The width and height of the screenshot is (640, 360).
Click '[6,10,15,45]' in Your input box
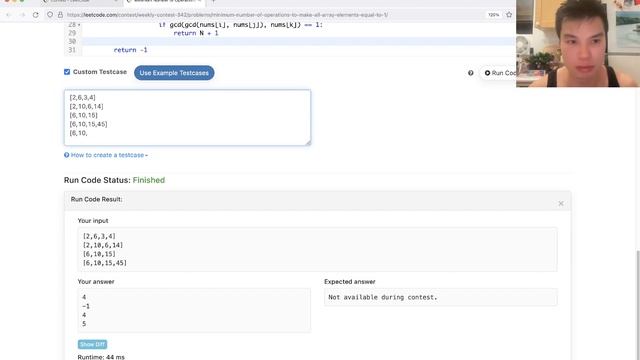point(105,263)
